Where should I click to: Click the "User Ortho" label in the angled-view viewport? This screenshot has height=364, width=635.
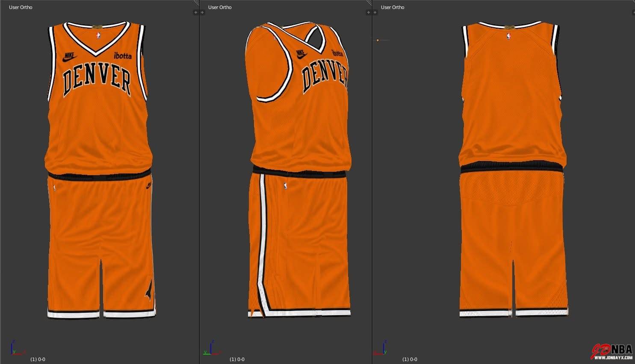tap(220, 7)
